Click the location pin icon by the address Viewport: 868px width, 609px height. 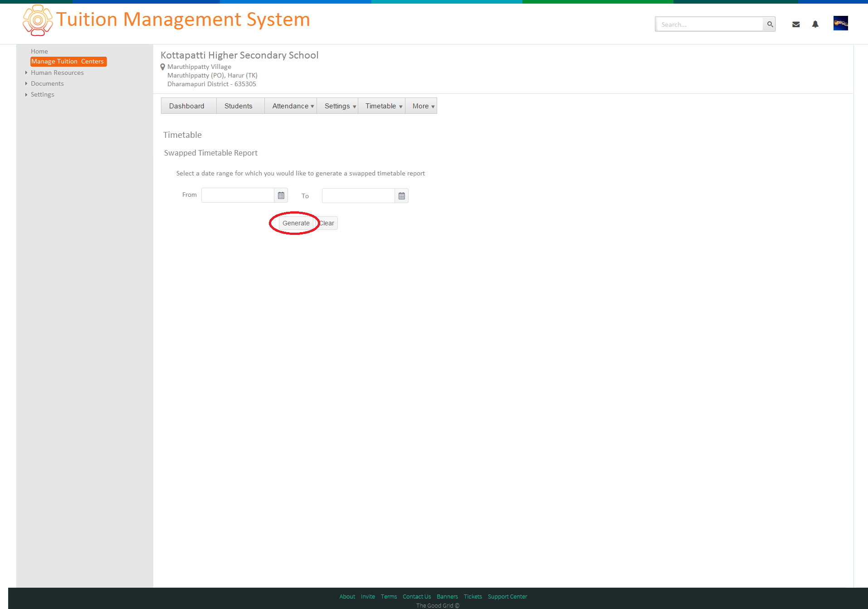[x=163, y=67]
